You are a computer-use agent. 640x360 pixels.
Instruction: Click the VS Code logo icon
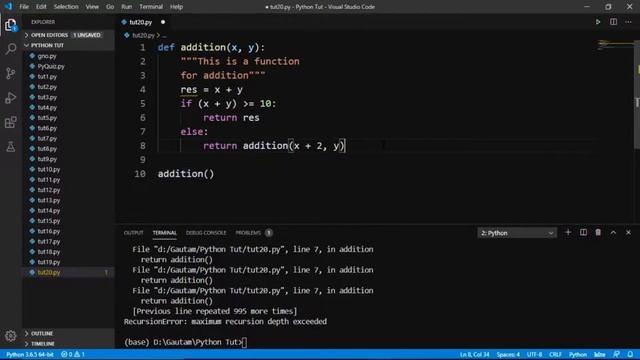coord(8,7)
